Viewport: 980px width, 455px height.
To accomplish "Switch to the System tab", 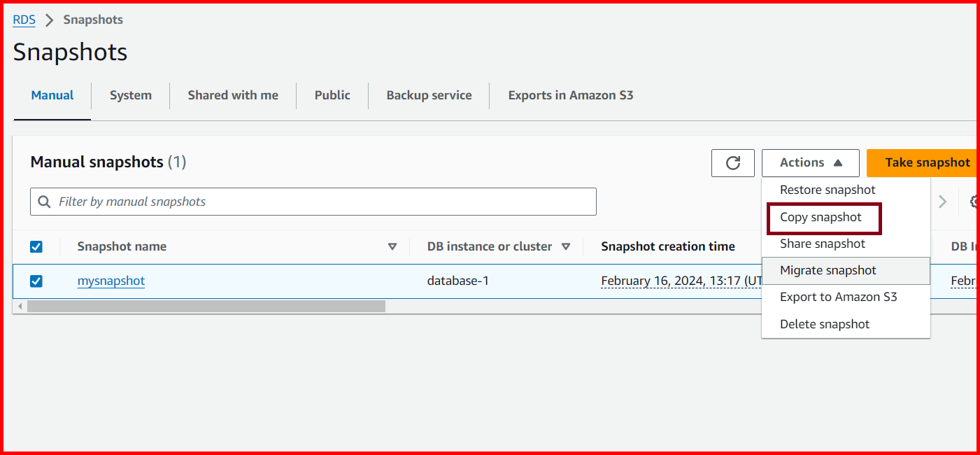I will pos(130,94).
